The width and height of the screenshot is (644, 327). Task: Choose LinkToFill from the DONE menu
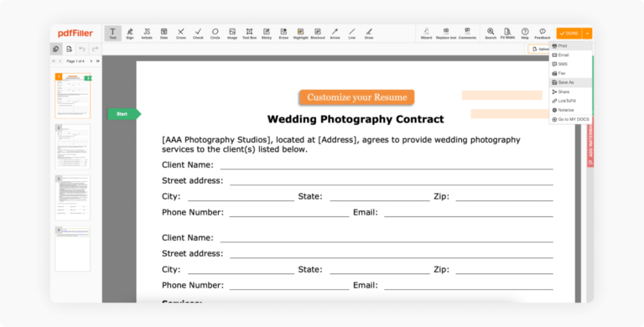click(570, 101)
